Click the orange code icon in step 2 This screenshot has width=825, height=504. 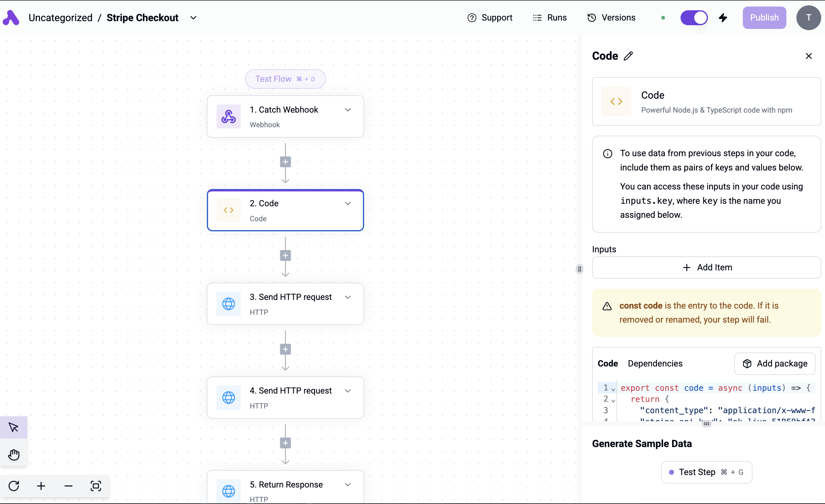click(228, 210)
